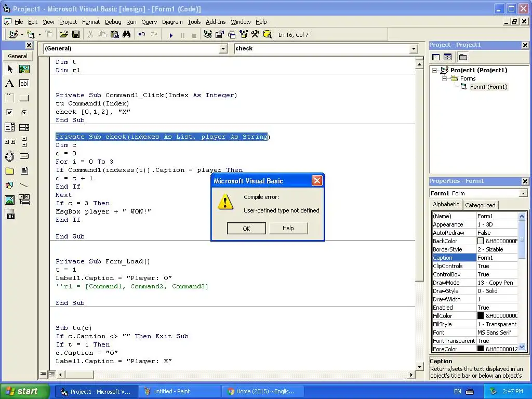Select the FileListBox control in the toolbox
This screenshot has height=399, width=532.
tap(24, 170)
